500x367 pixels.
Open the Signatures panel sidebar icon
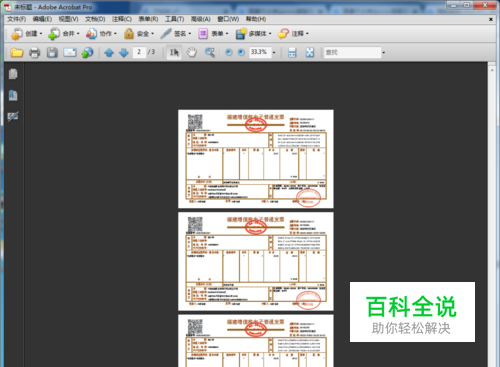pos(13,116)
